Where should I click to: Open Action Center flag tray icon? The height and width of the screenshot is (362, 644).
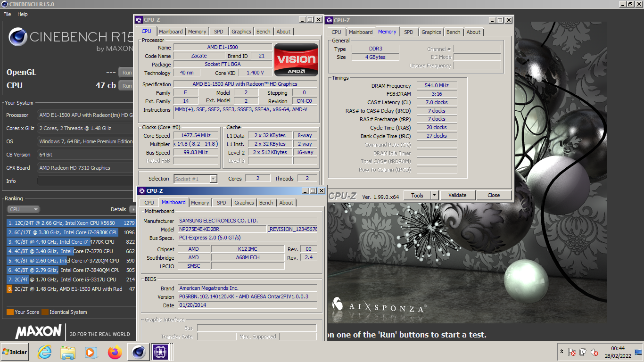click(571, 352)
